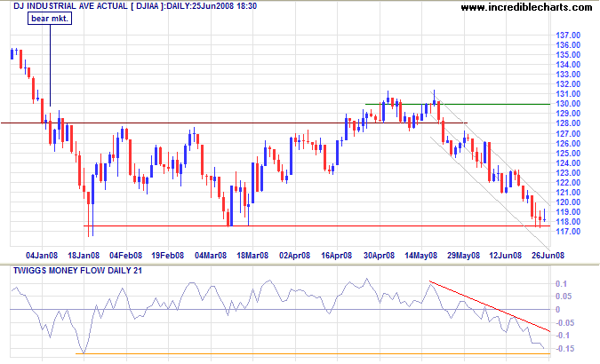Click the -0.1 money flow axis value

(x=562, y=336)
